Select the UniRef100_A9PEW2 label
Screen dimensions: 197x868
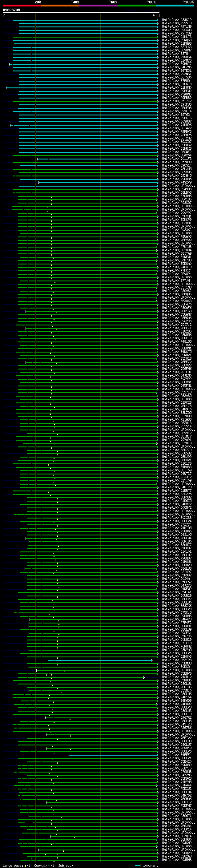(x=177, y=91)
